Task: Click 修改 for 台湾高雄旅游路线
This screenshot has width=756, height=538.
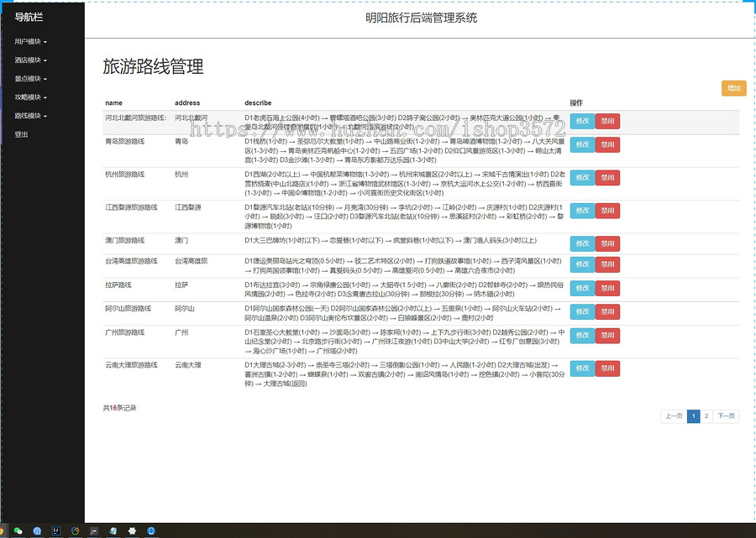Action: pyautogui.click(x=582, y=264)
